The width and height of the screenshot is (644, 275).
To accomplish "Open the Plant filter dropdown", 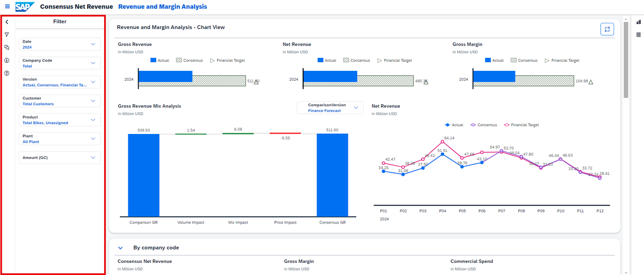I will point(60,138).
